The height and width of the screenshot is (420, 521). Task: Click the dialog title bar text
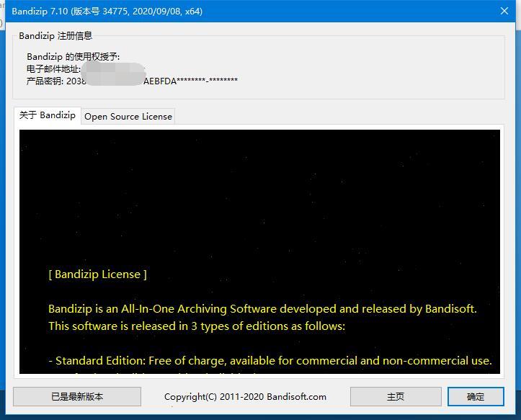coord(107,12)
